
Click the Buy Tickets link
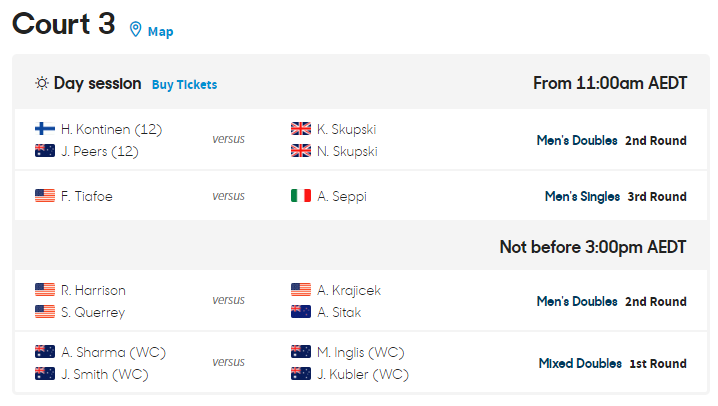[184, 85]
